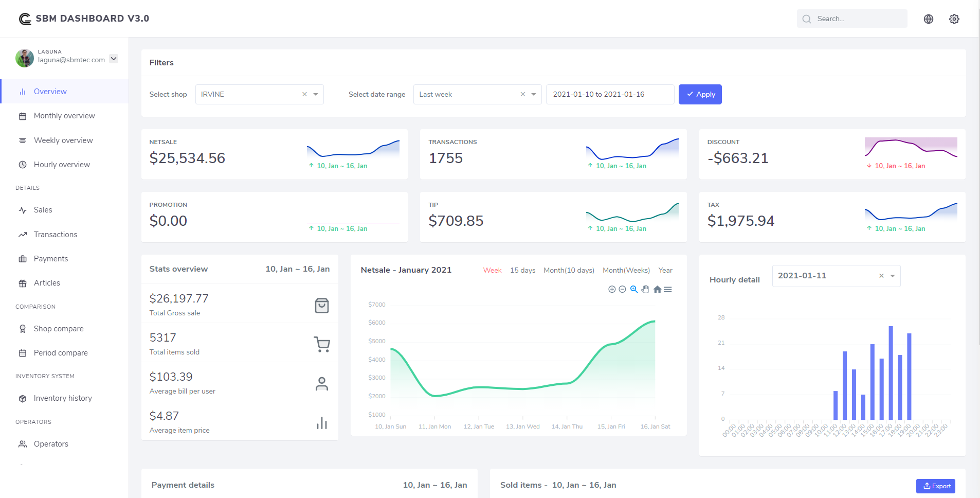This screenshot has height=498, width=980.
Task: Expand the Select shop dropdown
Action: [316, 94]
